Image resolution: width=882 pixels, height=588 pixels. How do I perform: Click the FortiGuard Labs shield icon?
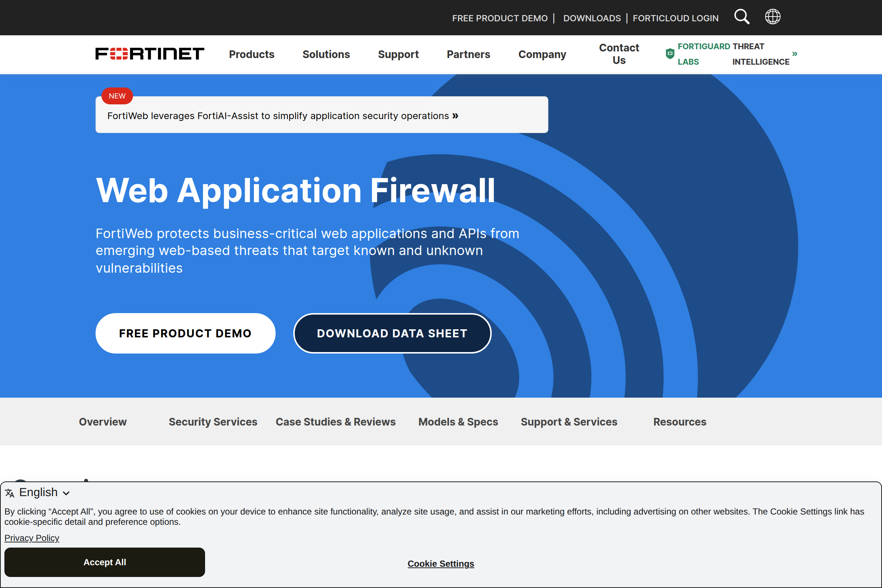[670, 54]
